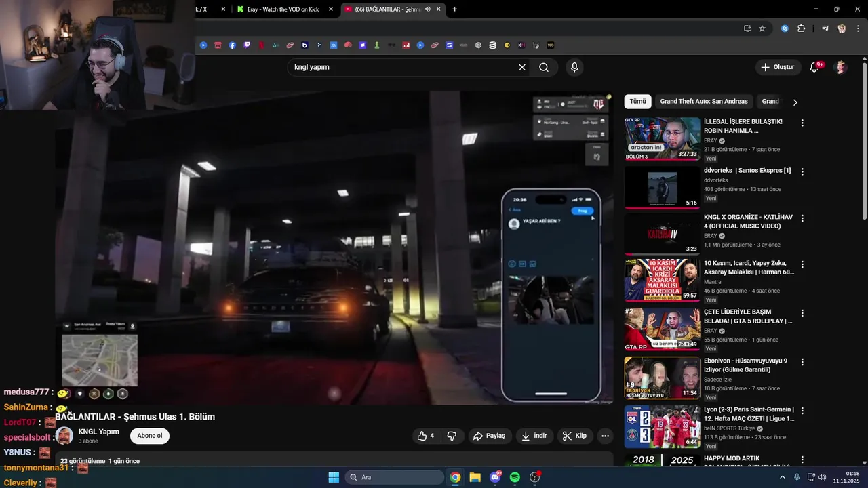Close the BAĞLANTILAR browser tab
The height and width of the screenshot is (488, 868).
point(439,9)
